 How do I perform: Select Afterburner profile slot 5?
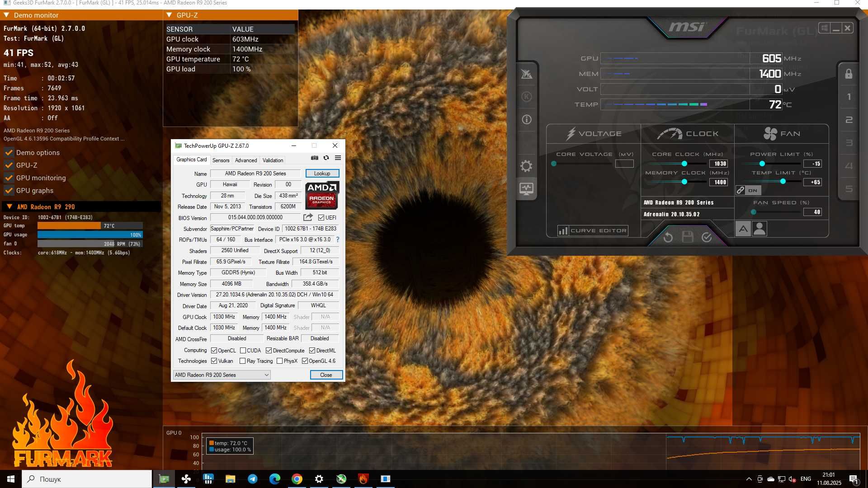point(849,189)
